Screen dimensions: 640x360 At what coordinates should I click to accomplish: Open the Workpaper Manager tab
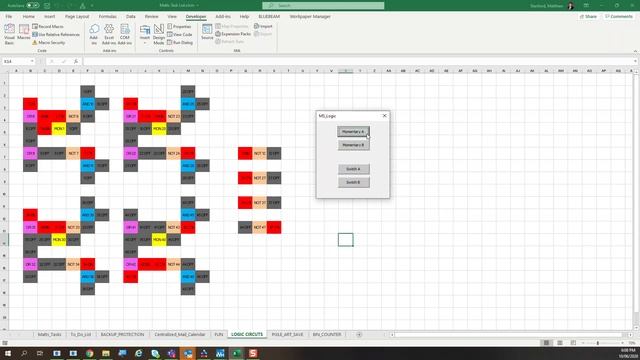(310, 17)
